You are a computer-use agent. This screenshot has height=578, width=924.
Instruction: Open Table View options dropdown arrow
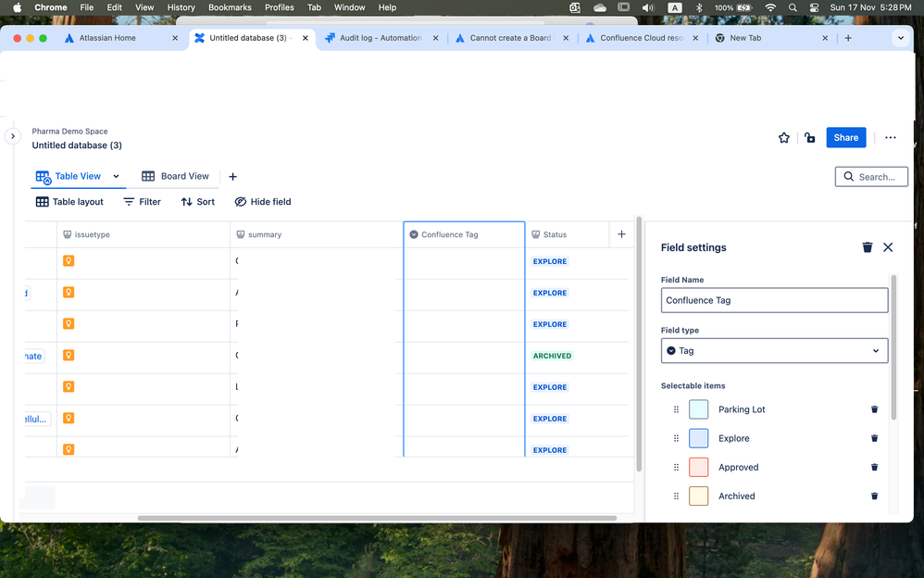pos(116,176)
